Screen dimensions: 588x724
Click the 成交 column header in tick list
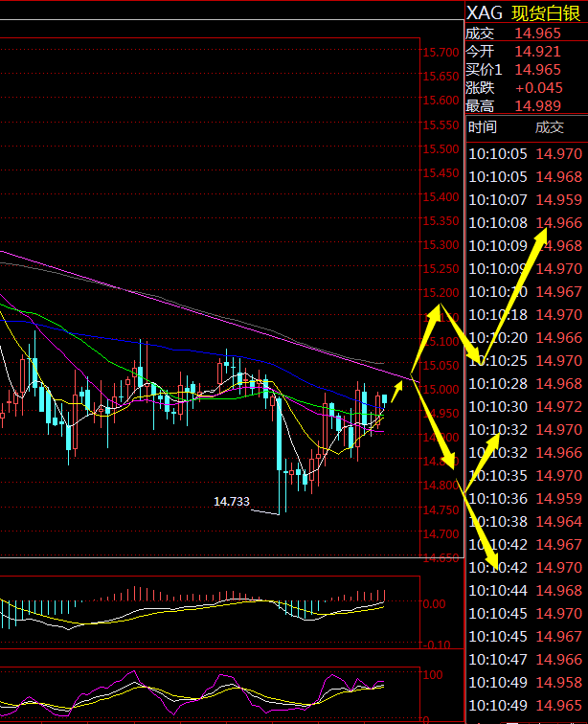[550, 127]
